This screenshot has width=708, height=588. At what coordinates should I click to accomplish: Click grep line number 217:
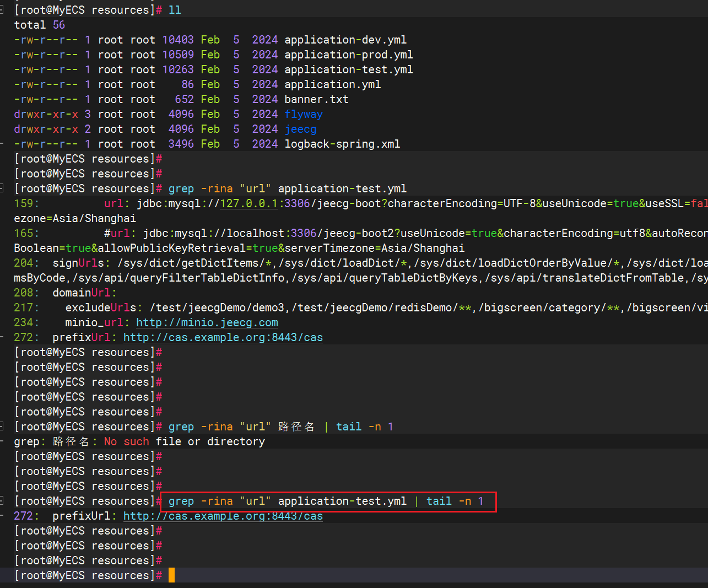point(26,308)
